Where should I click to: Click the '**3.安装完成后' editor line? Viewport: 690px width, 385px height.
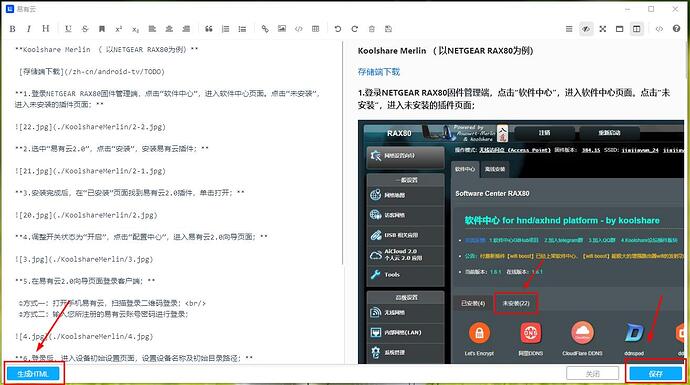(130, 193)
